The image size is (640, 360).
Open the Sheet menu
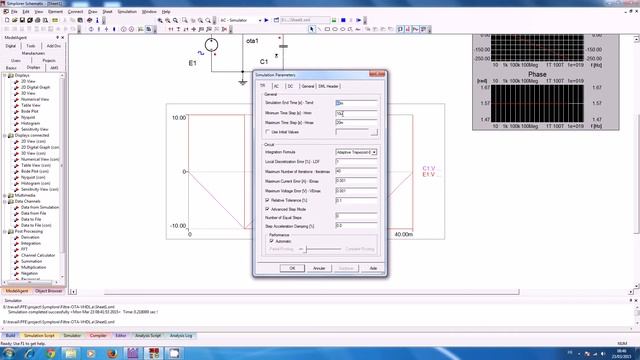[x=107, y=11]
